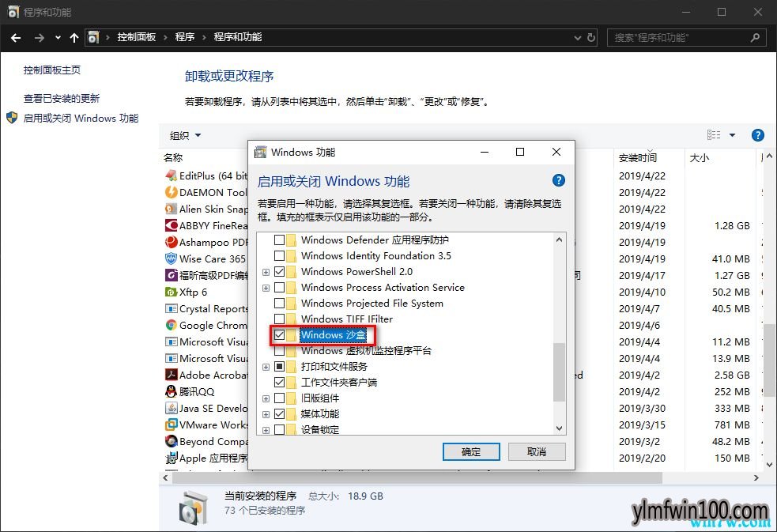Click the EditPlus program icon
777x532 pixels.
pos(171,175)
